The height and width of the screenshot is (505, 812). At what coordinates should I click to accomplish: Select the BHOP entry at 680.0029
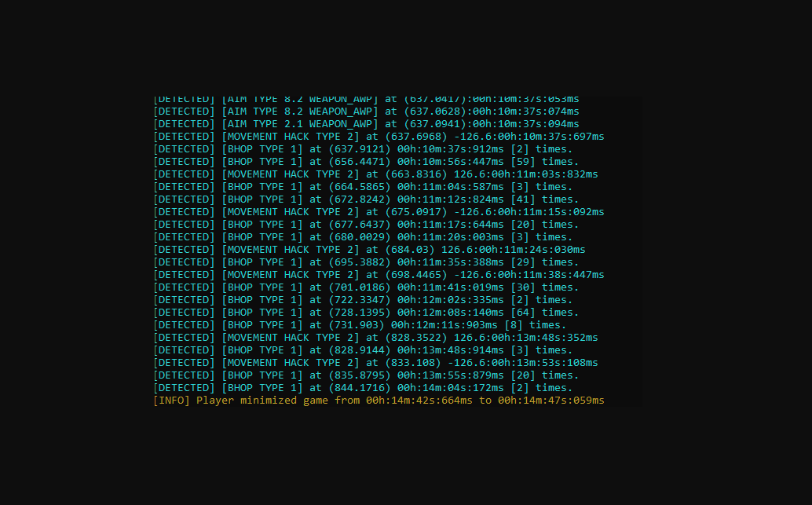(x=363, y=237)
